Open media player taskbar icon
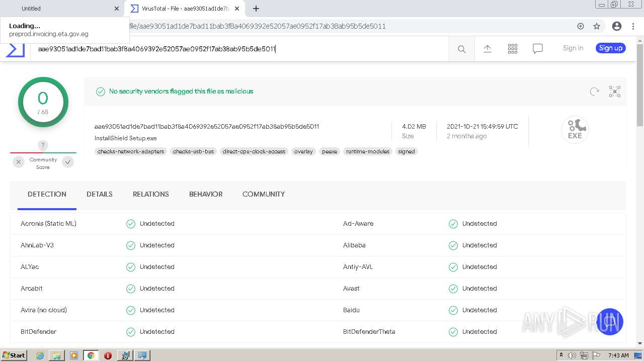The image size is (644, 362). pyautogui.click(x=74, y=355)
